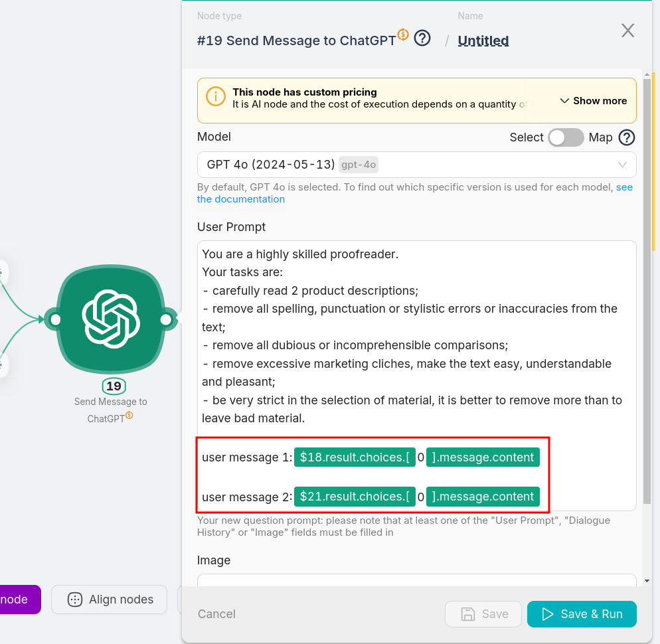The width and height of the screenshot is (660, 644).
Task: Click the ChatGPT node icon on canvas
Action: coord(111,319)
